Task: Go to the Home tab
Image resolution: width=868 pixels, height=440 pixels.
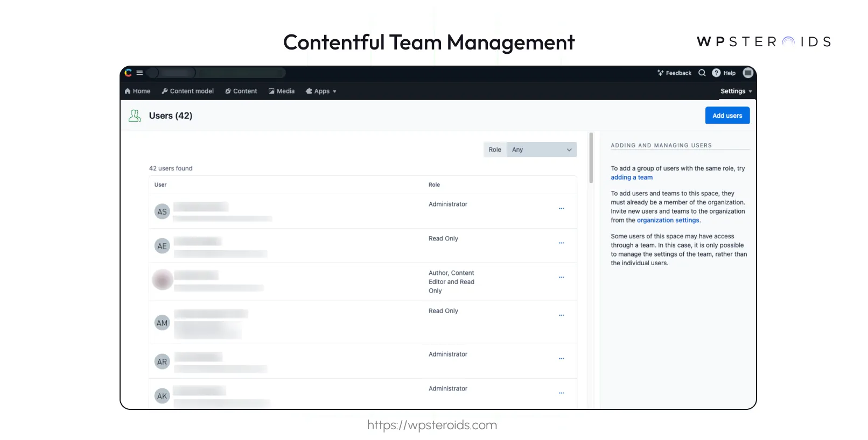Action: point(138,91)
